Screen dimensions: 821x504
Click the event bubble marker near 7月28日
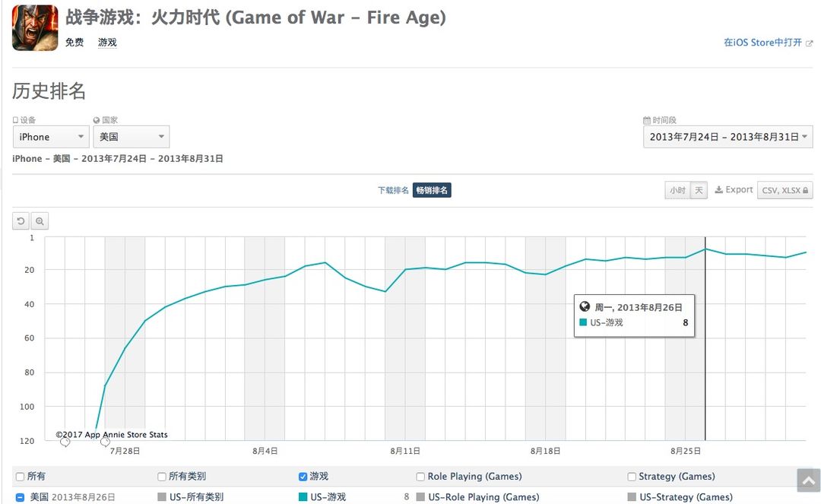coord(105,442)
